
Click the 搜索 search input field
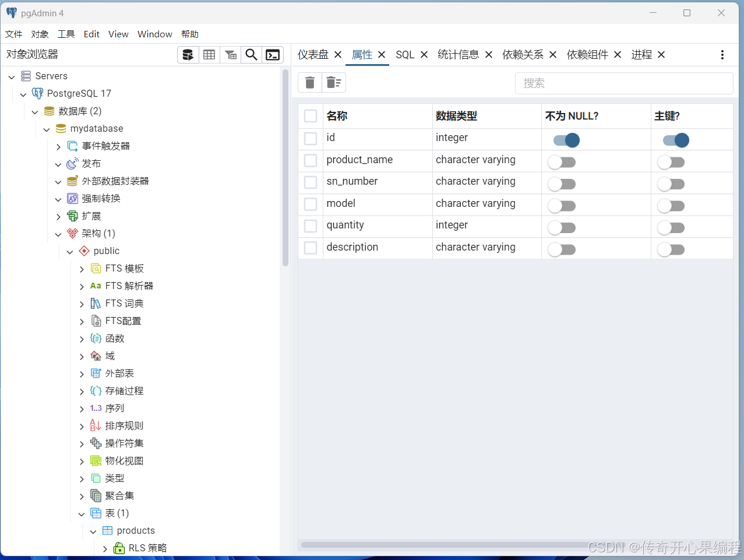(624, 83)
